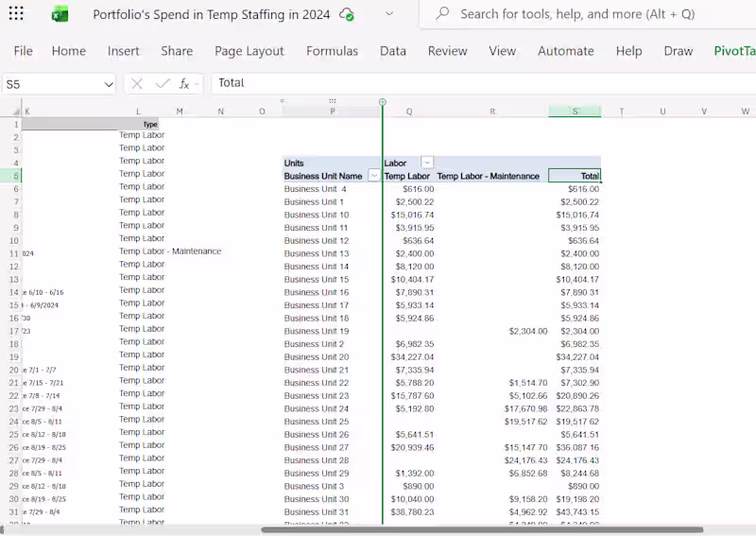Click the formula bar containing Total

click(482, 83)
